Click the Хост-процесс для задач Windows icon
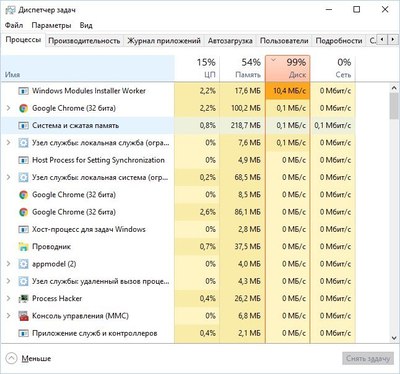The height and width of the screenshot is (374, 400). [x=23, y=229]
